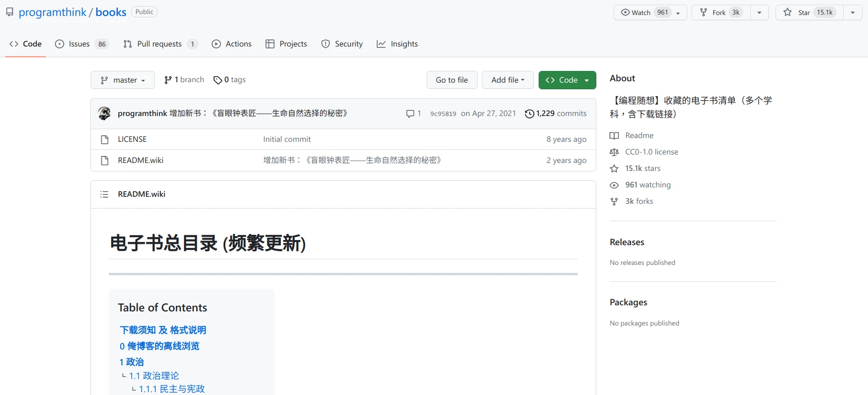Click the tags icon showing 0 tags
Screen dimensions: 868x395
pyautogui.click(x=218, y=80)
